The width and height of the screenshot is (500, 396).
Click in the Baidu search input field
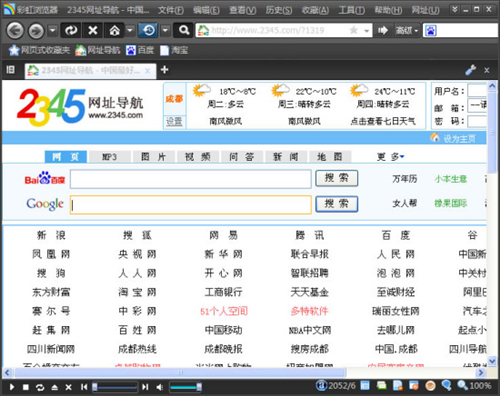(x=191, y=179)
